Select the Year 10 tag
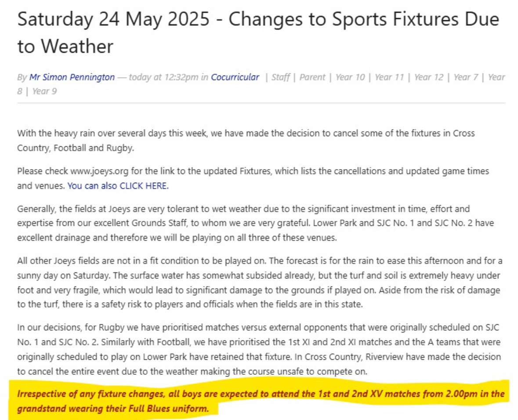The height and width of the screenshot is (420, 518). coord(350,77)
